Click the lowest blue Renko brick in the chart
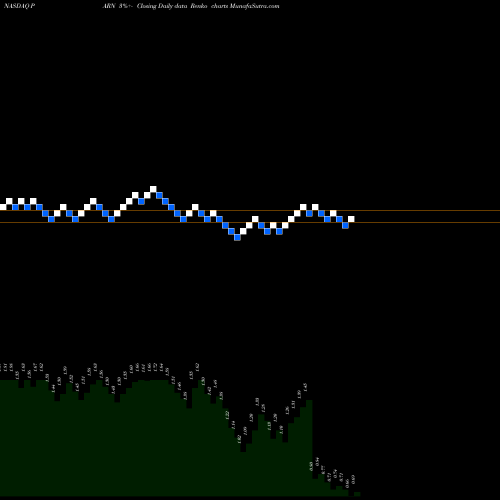 [237, 237]
